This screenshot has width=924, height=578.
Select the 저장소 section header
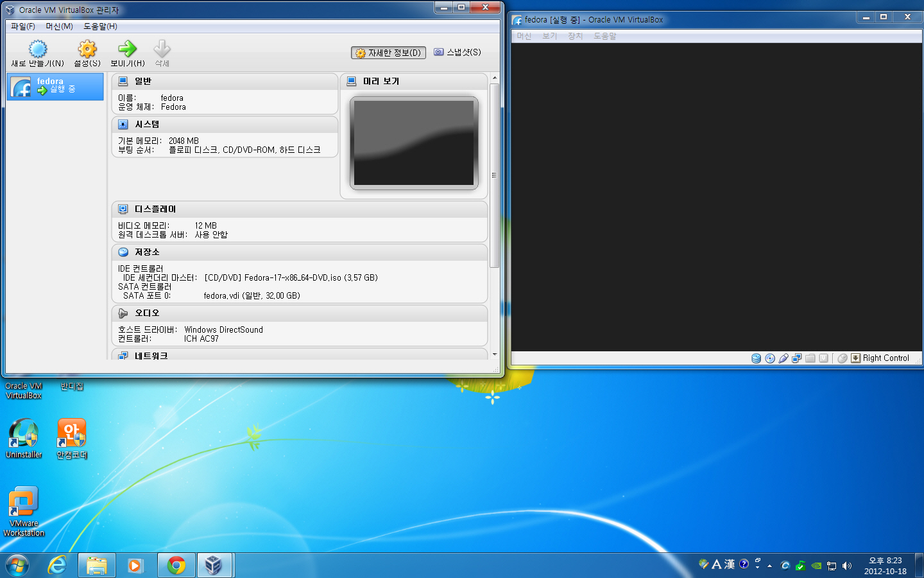click(x=300, y=252)
